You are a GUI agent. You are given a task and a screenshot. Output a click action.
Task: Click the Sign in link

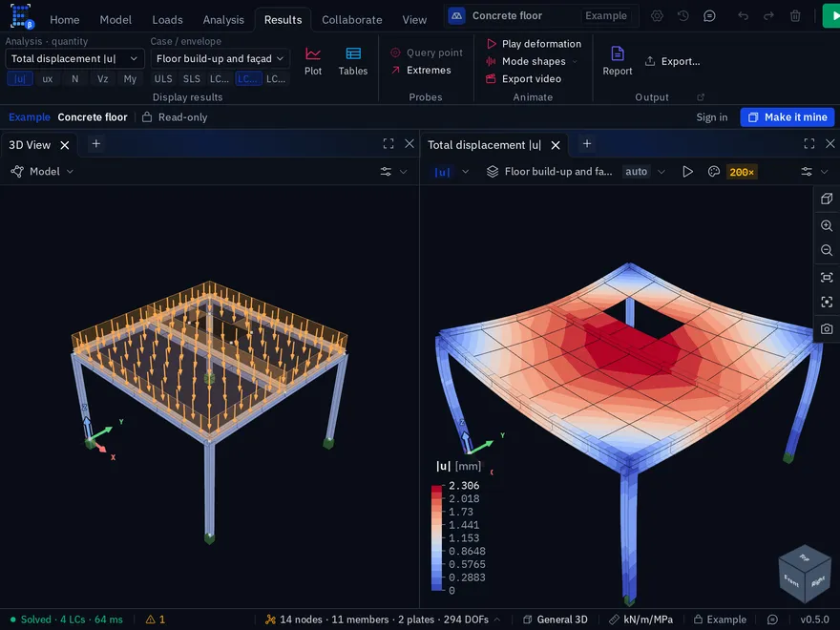[x=711, y=117]
